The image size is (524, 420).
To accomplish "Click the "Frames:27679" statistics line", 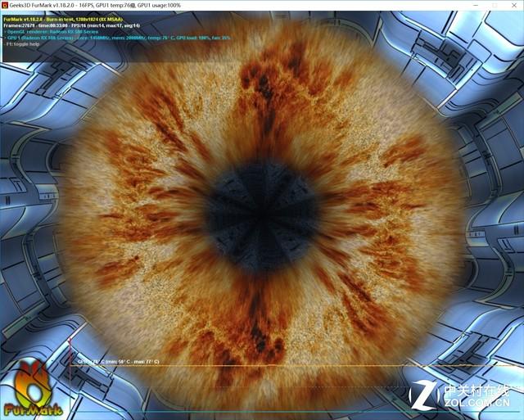I will pos(71,25).
